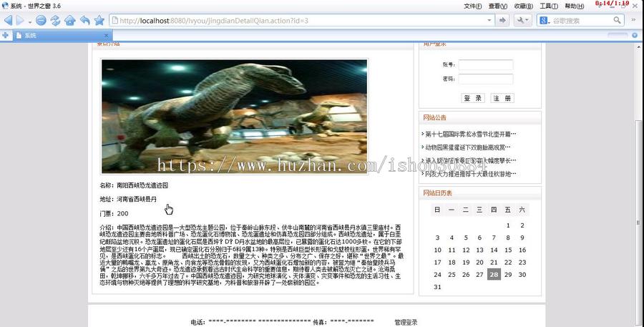The image size is (644, 327).
Task: Click the 网站日历表 panel heading
Action: click(x=437, y=192)
